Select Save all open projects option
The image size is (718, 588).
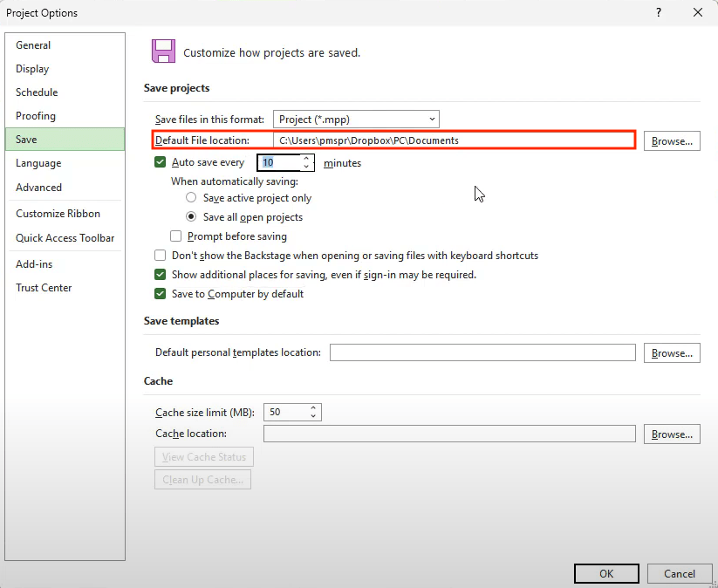191,217
